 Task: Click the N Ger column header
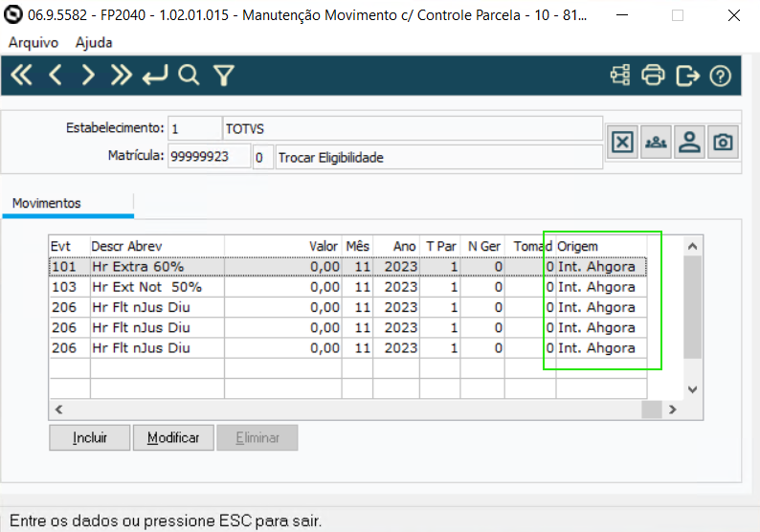[x=483, y=246]
